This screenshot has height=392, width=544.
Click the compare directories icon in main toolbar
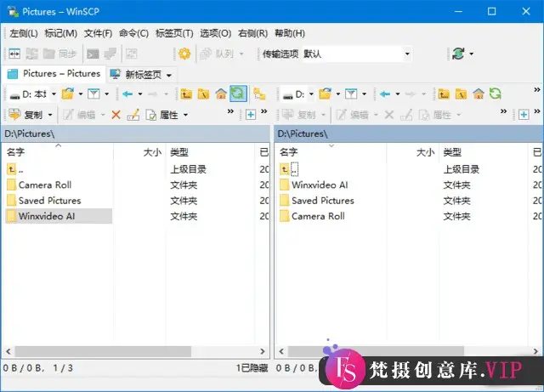14,54
